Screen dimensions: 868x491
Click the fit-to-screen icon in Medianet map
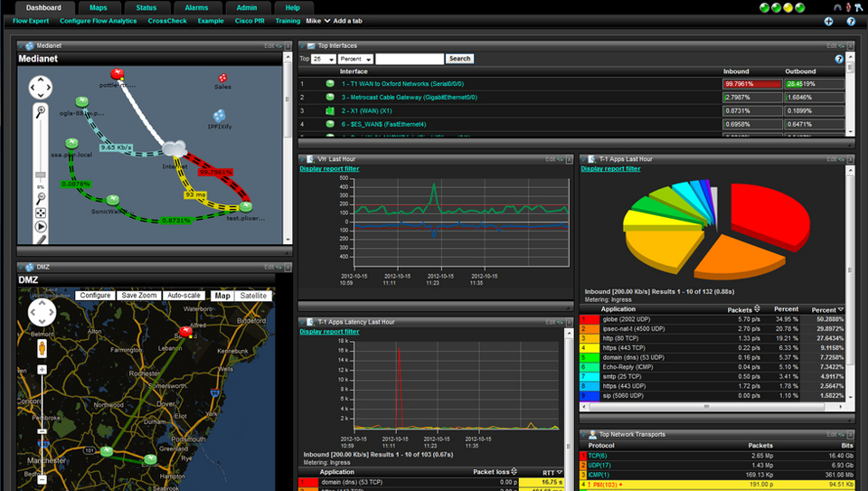click(41, 212)
